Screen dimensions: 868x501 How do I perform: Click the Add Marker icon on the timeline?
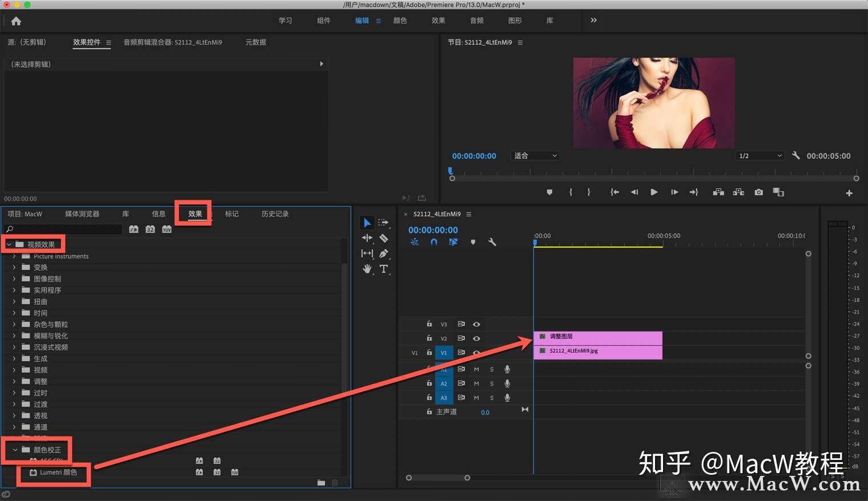(473, 242)
